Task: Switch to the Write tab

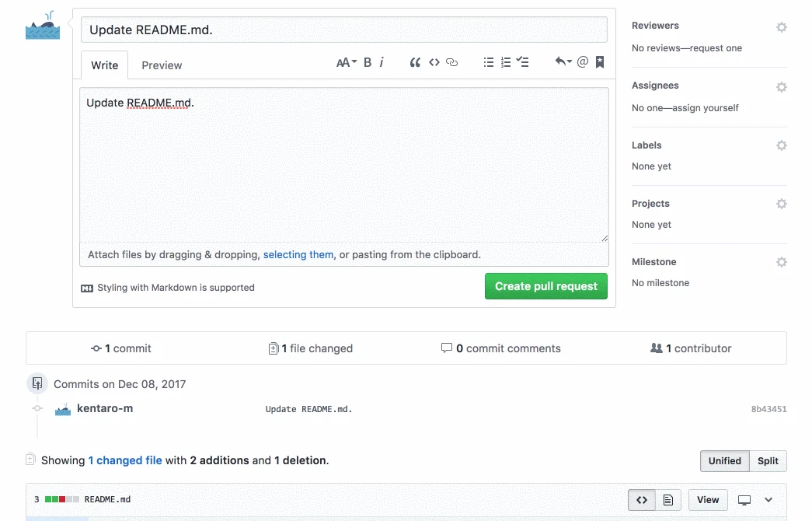Action: click(x=105, y=65)
